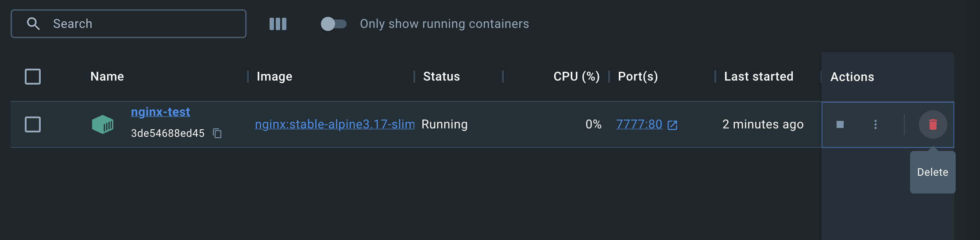This screenshot has height=240, width=980.
Task: Tick the nginx-test row checkbox
Action: coord(33,124)
